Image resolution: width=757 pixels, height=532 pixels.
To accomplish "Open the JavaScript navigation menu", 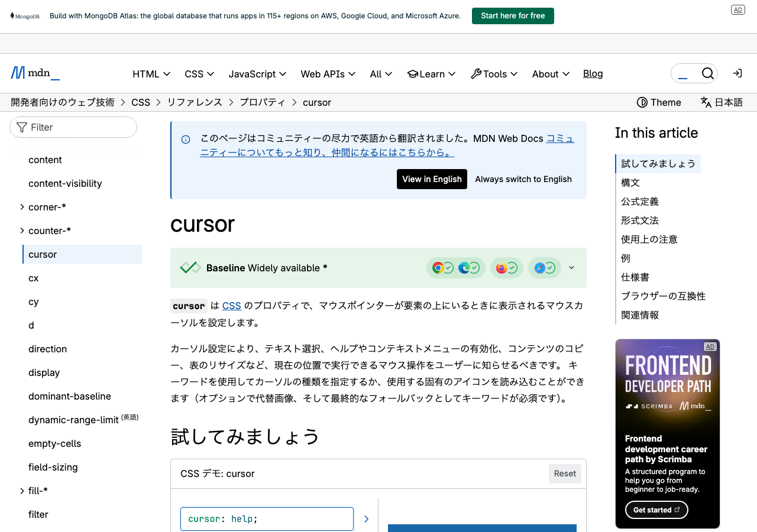I will (x=257, y=74).
